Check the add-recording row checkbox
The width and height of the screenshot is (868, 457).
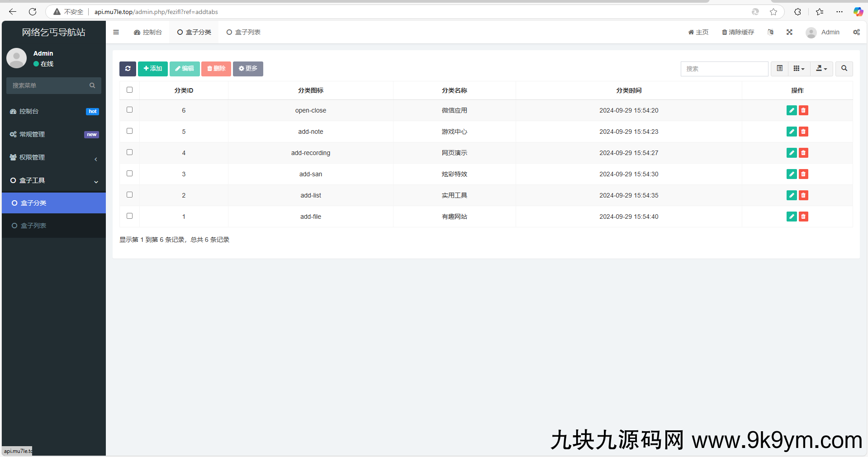point(129,152)
